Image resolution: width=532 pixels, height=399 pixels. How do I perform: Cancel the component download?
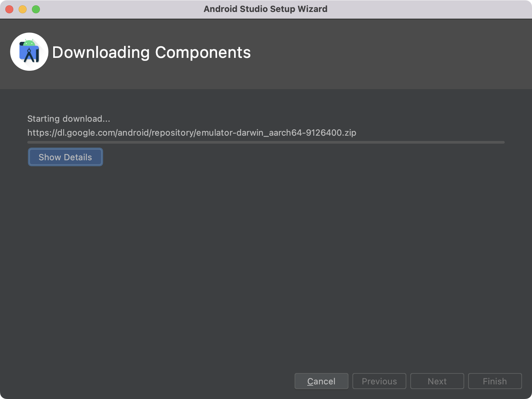[x=321, y=381]
